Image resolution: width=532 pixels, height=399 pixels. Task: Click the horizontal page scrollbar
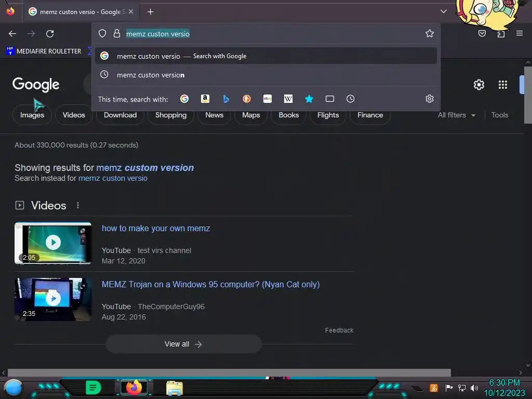click(229, 373)
